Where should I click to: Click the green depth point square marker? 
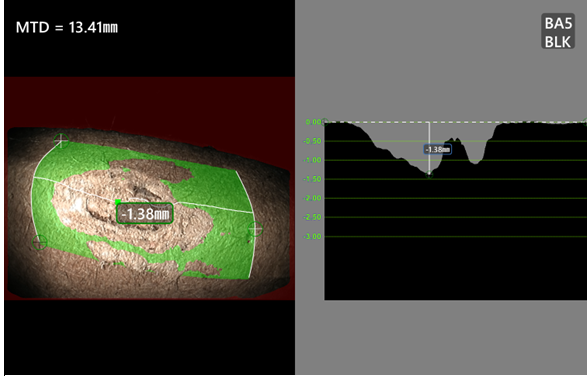tap(118, 202)
